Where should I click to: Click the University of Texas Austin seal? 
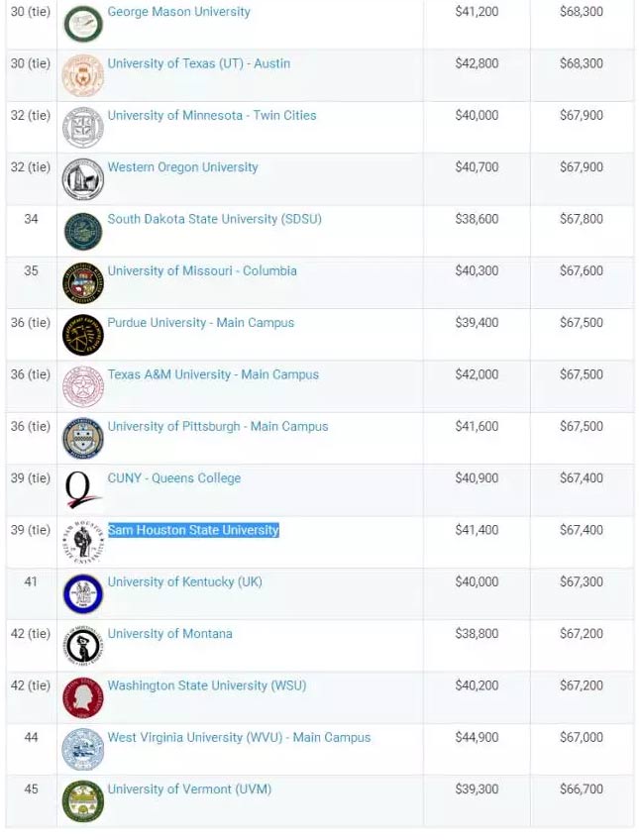[x=83, y=75]
